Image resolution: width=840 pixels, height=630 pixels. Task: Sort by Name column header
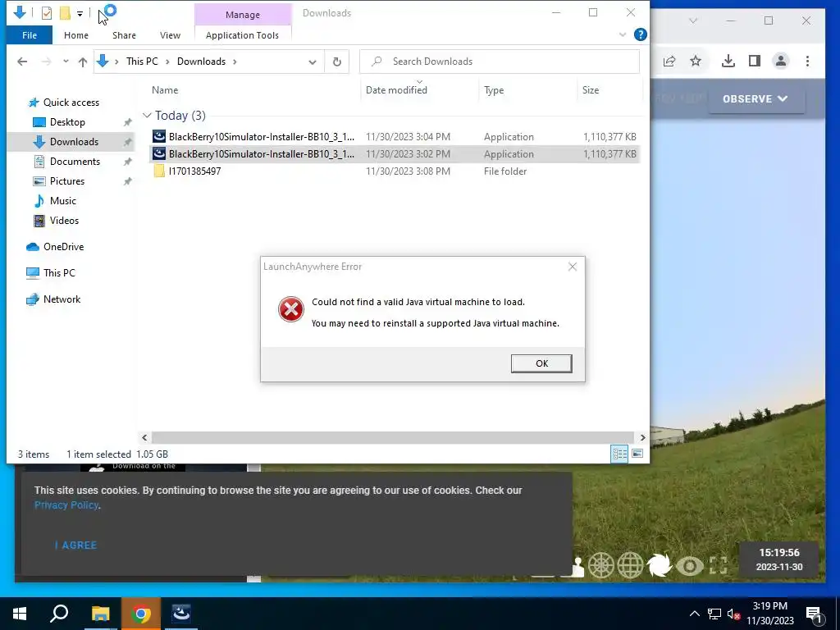[165, 90]
